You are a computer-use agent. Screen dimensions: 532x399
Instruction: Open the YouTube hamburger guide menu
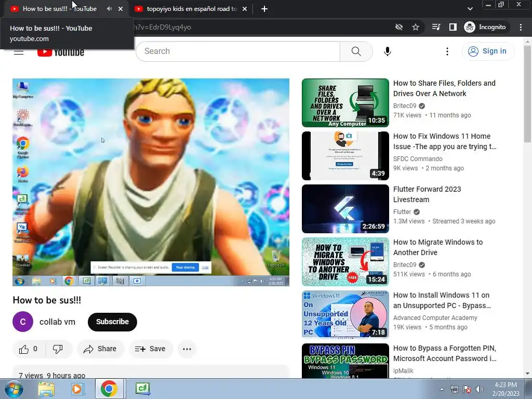click(x=19, y=52)
